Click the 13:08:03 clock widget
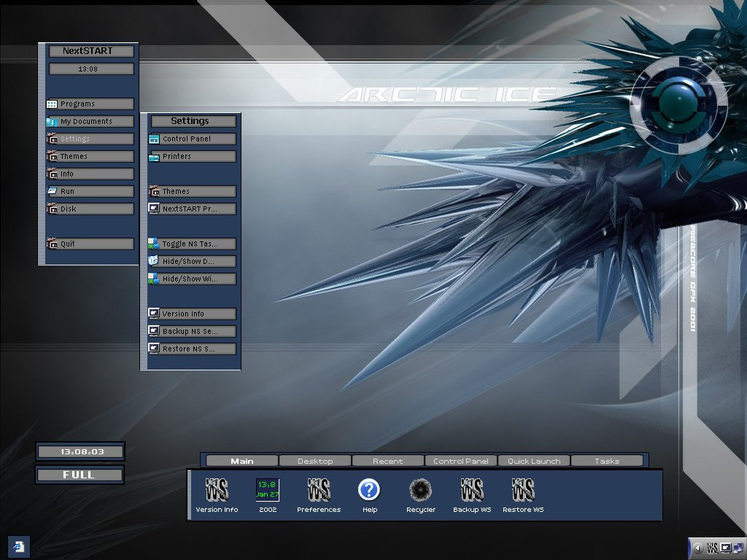This screenshot has height=560, width=747. 80,451
